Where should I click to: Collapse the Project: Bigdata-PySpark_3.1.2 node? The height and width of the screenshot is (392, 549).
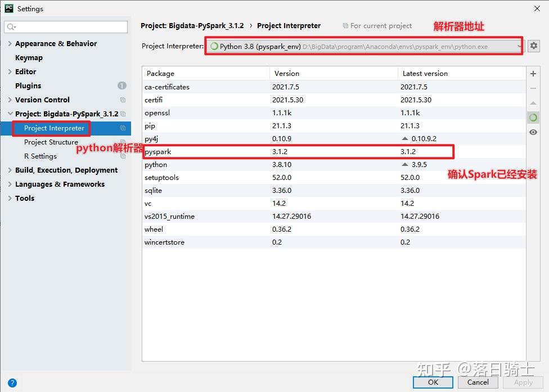click(10, 114)
